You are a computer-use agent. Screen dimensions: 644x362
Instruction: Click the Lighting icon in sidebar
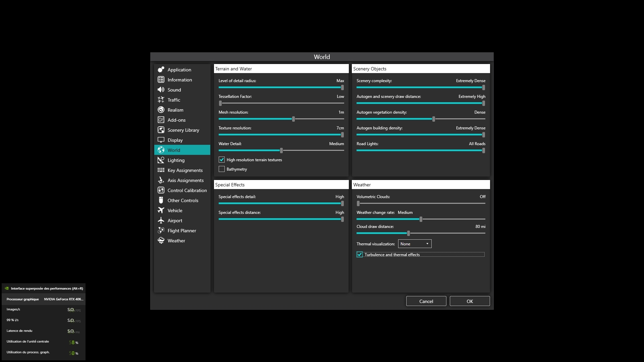pos(161,160)
